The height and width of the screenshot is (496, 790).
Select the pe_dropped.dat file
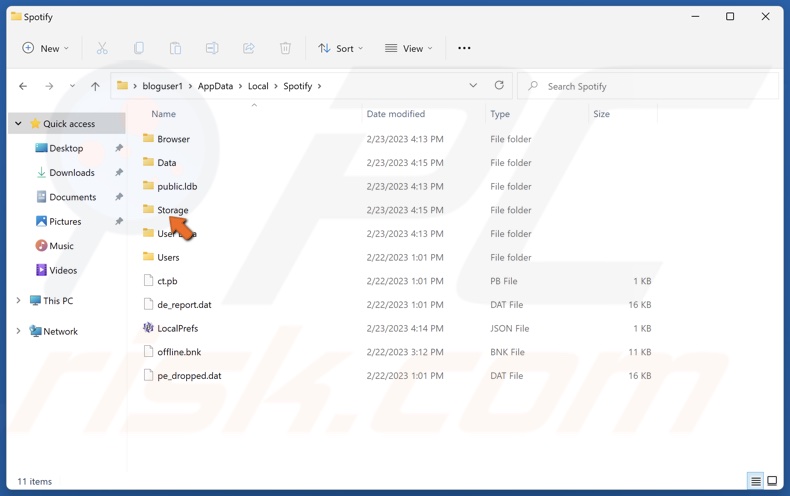tap(189, 376)
